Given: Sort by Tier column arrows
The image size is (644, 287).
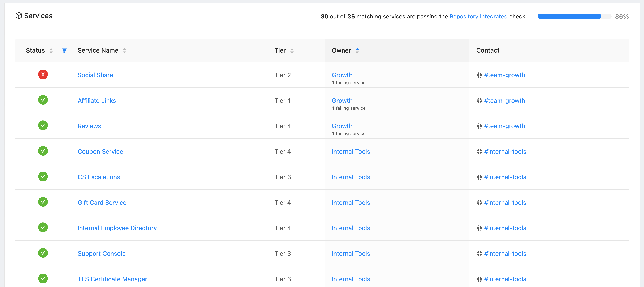Looking at the screenshot, I should (292, 51).
